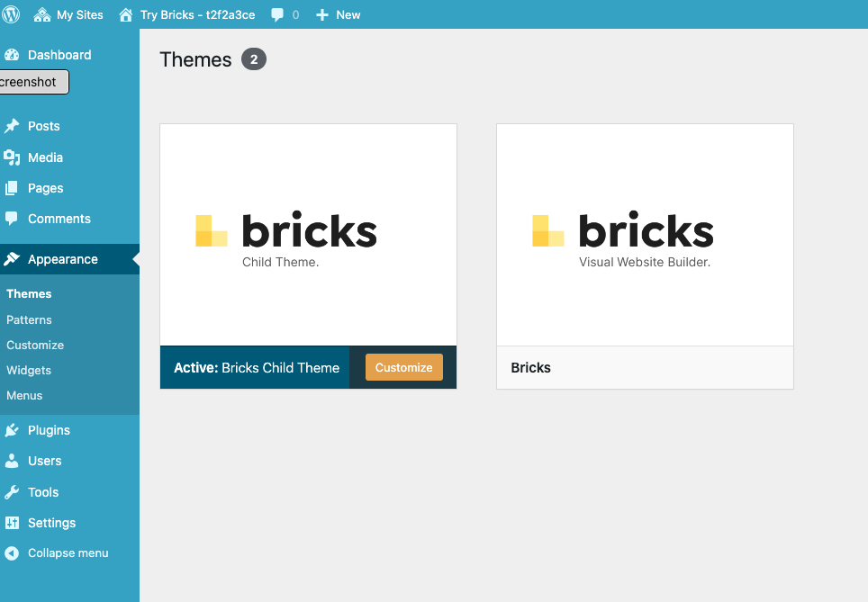Click the WordPress logo icon
The image size is (868, 602).
click(x=11, y=14)
